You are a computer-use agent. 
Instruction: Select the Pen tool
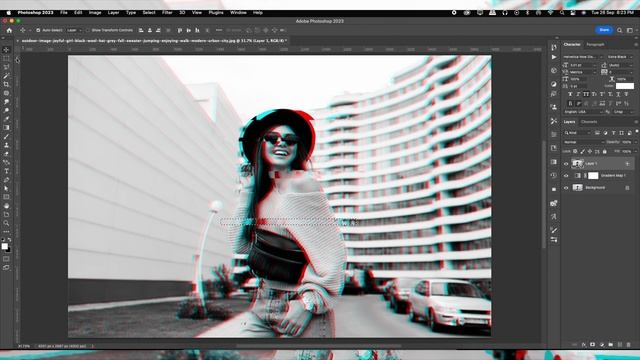(6, 180)
